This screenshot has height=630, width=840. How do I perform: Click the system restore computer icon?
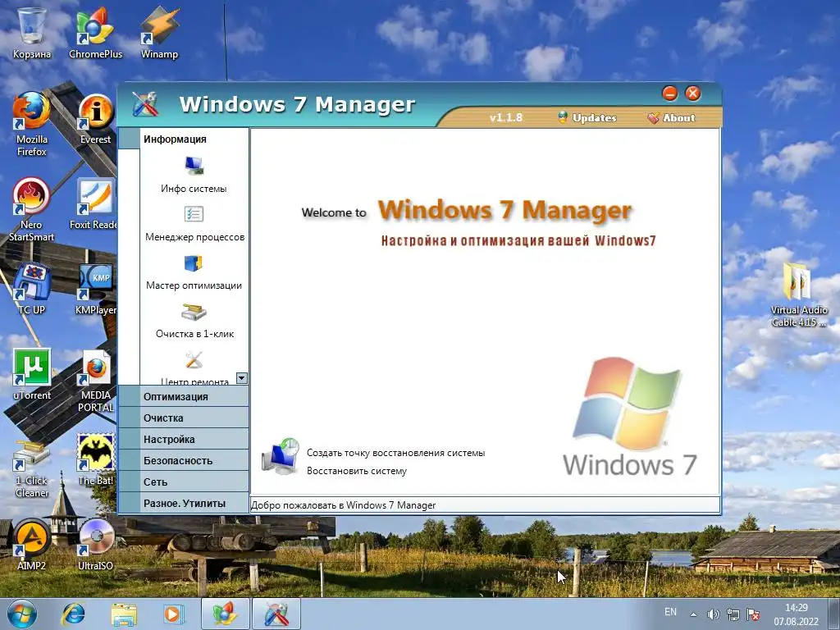(x=281, y=456)
